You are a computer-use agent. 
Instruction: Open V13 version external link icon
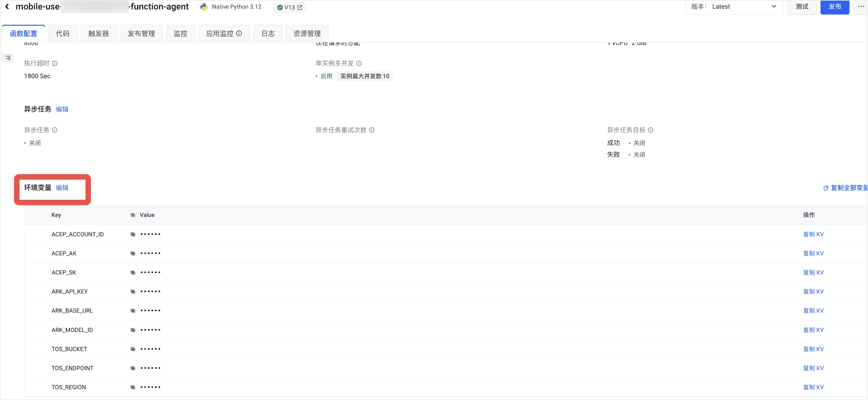pyautogui.click(x=299, y=7)
